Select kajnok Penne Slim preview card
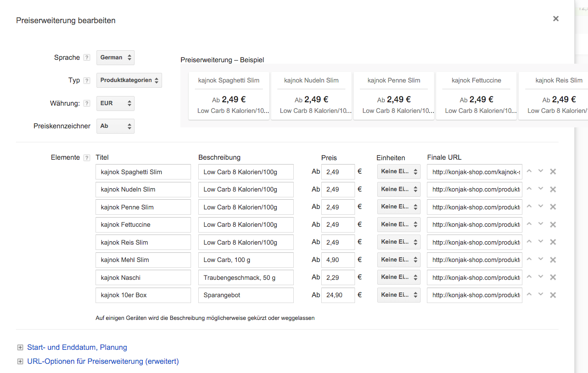Screen dimensions: 588x373 pyautogui.click(x=394, y=96)
